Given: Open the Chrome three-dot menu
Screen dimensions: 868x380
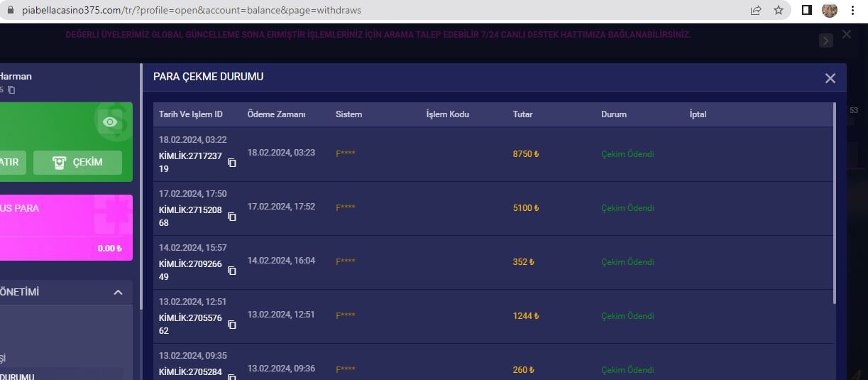Looking at the screenshot, I should [x=852, y=10].
